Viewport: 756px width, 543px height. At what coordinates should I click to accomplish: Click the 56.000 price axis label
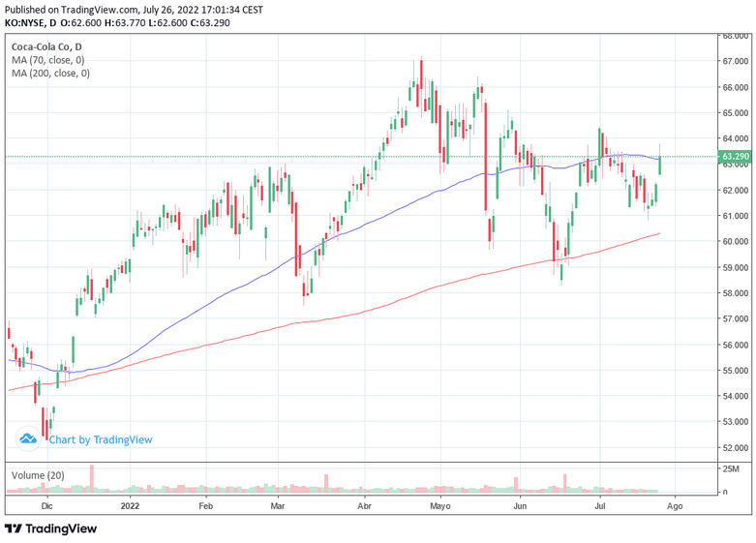pos(736,345)
